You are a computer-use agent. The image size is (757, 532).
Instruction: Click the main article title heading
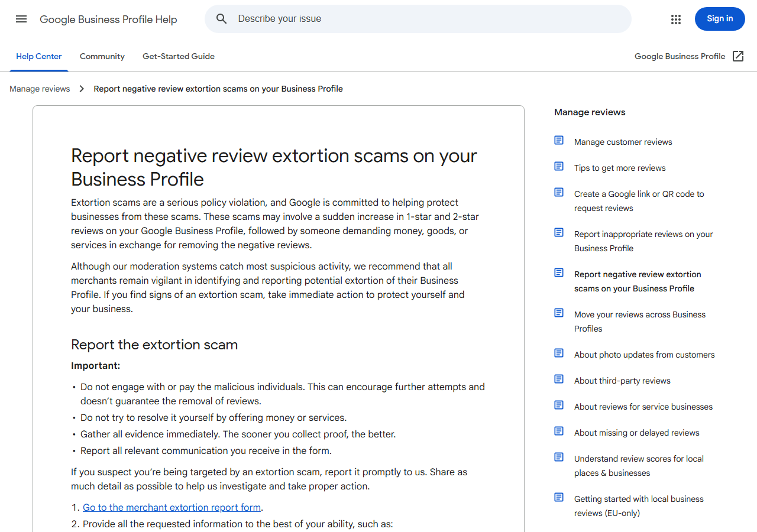(x=274, y=167)
